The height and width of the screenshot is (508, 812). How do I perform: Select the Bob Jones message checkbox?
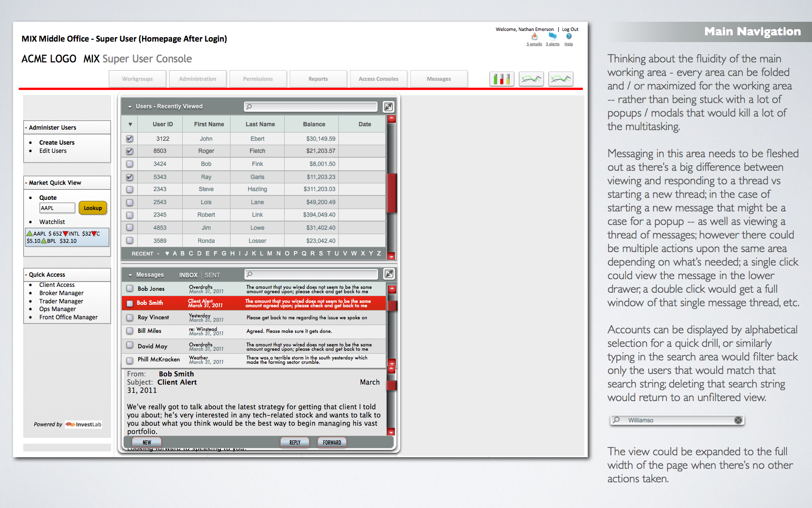point(130,288)
